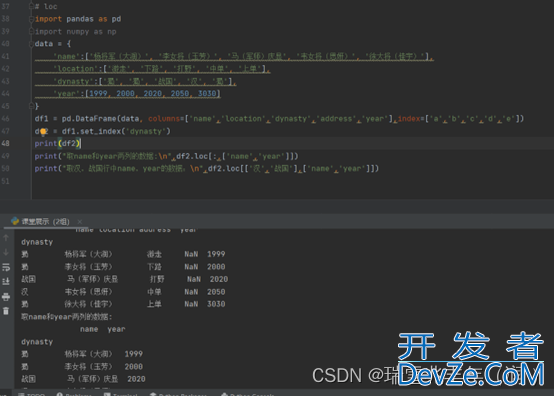Collapse the 'data = {' dictionary block
Screen dimensions: 554x396
pyautogui.click(x=31, y=44)
